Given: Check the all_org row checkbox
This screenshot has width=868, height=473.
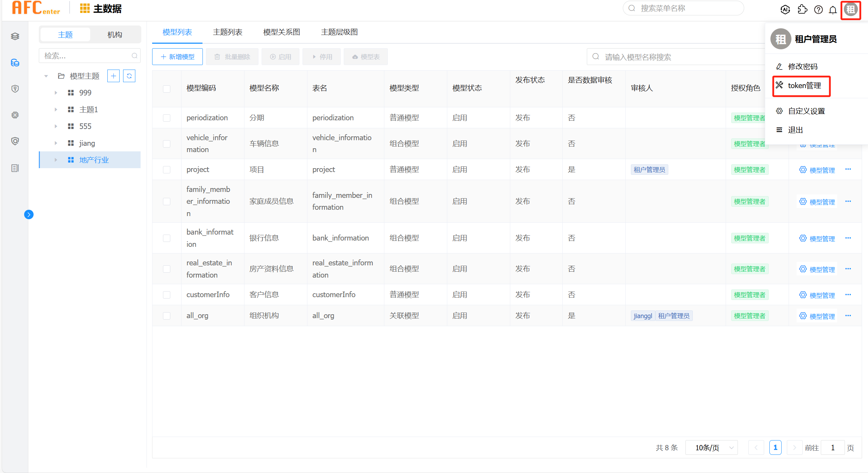Looking at the screenshot, I should click(167, 316).
